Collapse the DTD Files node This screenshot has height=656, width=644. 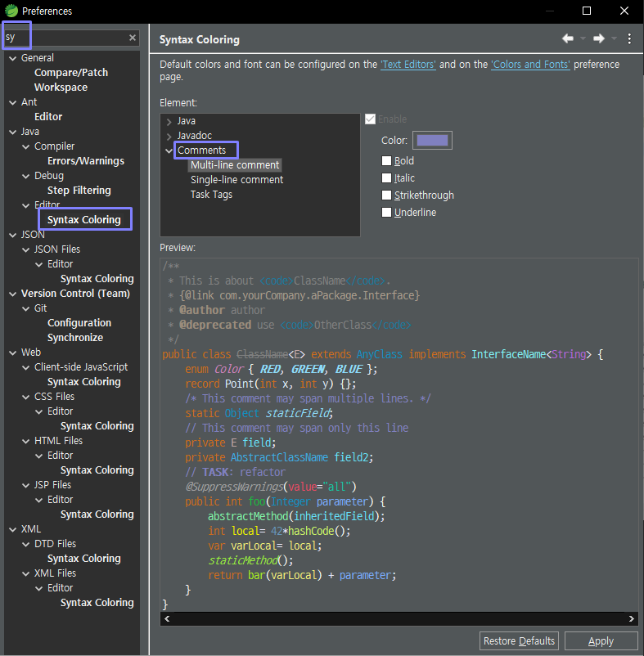pos(26,544)
